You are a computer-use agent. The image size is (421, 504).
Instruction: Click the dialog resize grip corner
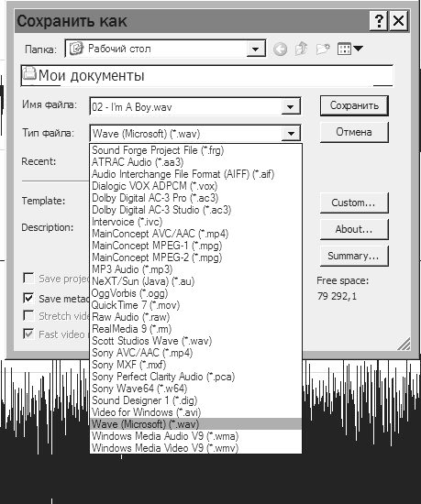(x=404, y=344)
